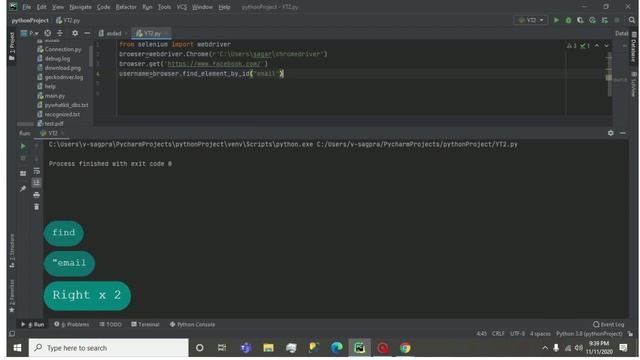Run the YT2 configuration with the green play icon

coord(556,20)
